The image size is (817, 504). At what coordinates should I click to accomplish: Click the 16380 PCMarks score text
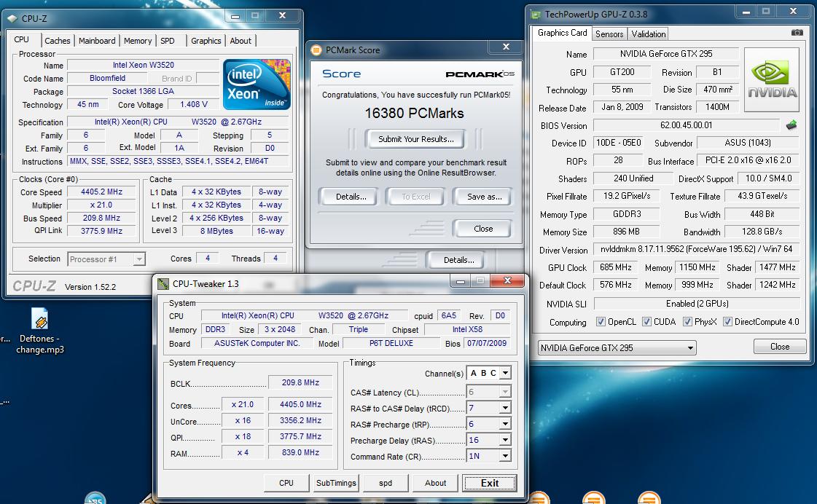[x=414, y=113]
